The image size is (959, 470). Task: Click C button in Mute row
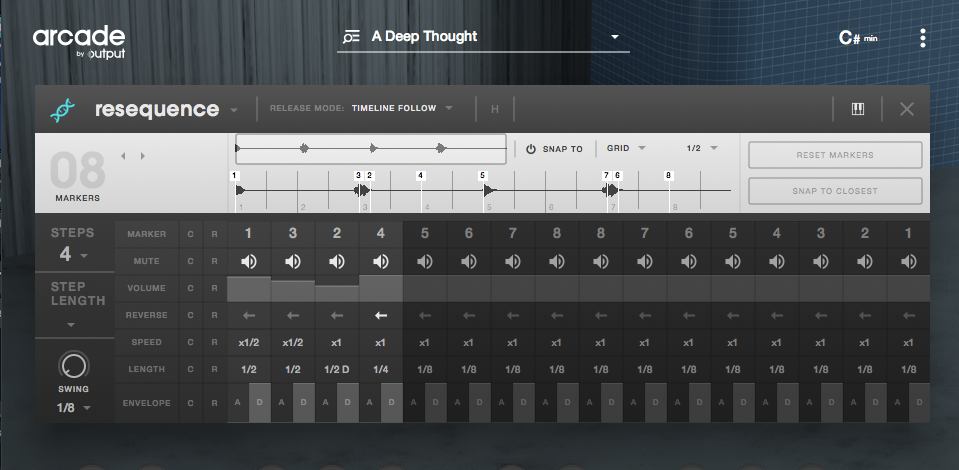coord(191,261)
